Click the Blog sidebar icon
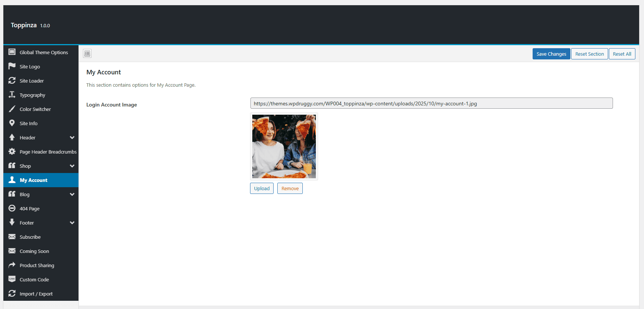The image size is (644, 309). click(x=12, y=194)
